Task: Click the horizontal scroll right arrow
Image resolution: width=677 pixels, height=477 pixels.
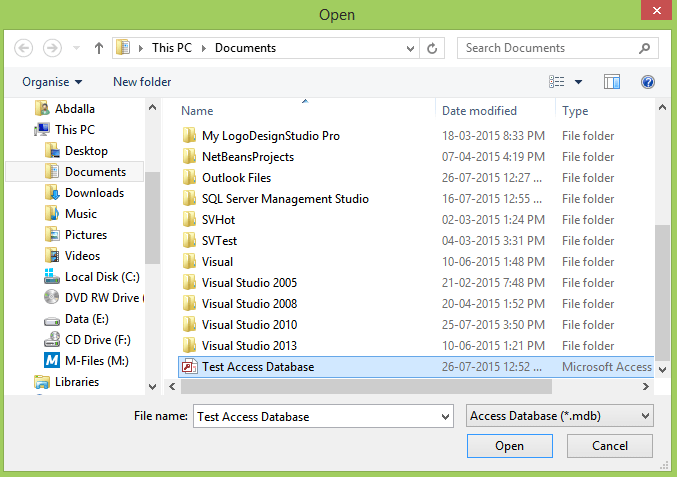Action: [x=645, y=386]
